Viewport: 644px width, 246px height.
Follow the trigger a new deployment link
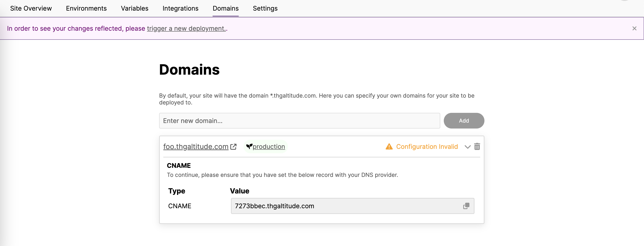[x=186, y=28]
